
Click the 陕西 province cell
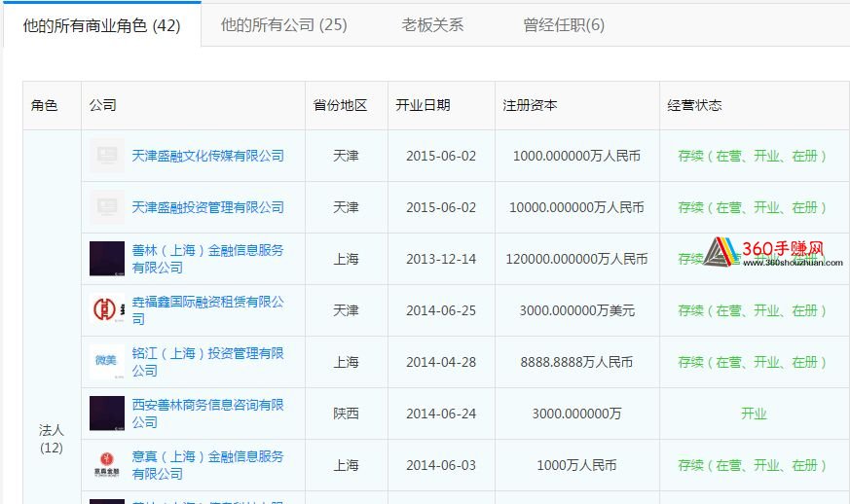(x=346, y=414)
